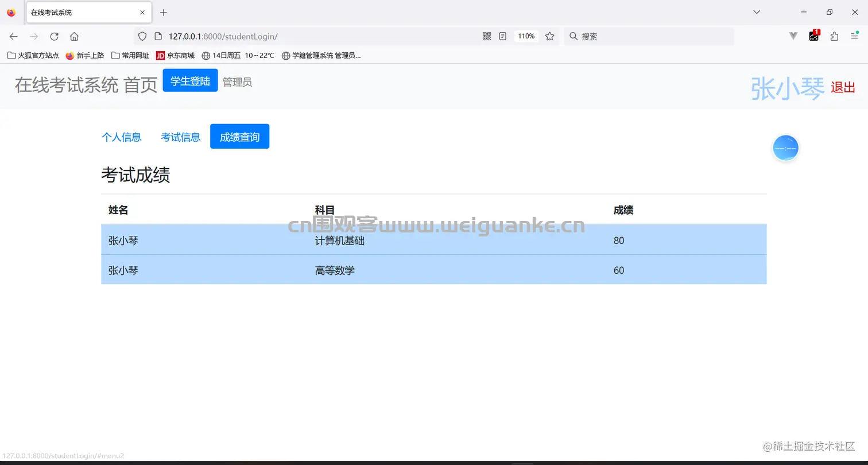Click the browser back arrow
Image resolution: width=868 pixels, height=465 pixels.
14,36
